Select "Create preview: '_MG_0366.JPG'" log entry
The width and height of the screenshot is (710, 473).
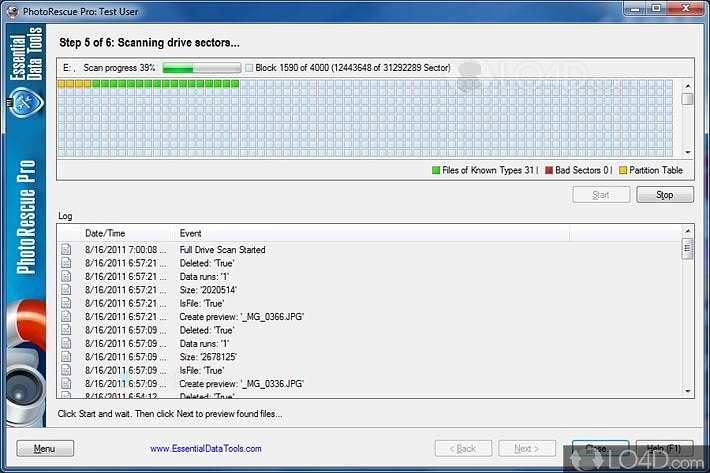pyautogui.click(x=241, y=316)
